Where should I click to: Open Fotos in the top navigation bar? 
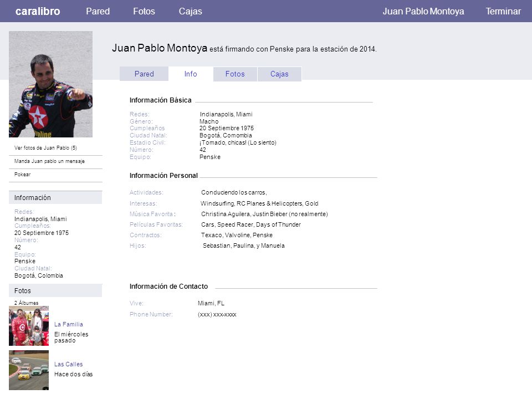point(144,11)
